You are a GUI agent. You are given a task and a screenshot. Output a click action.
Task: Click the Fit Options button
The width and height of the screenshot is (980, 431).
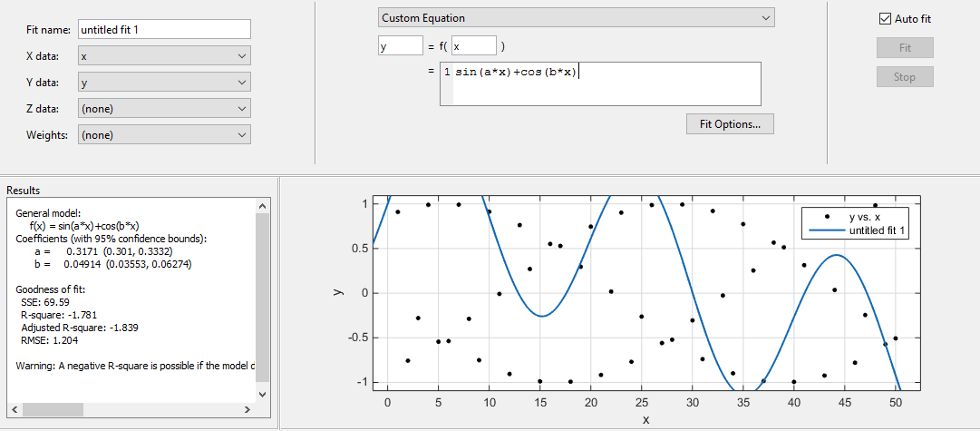pyautogui.click(x=730, y=124)
